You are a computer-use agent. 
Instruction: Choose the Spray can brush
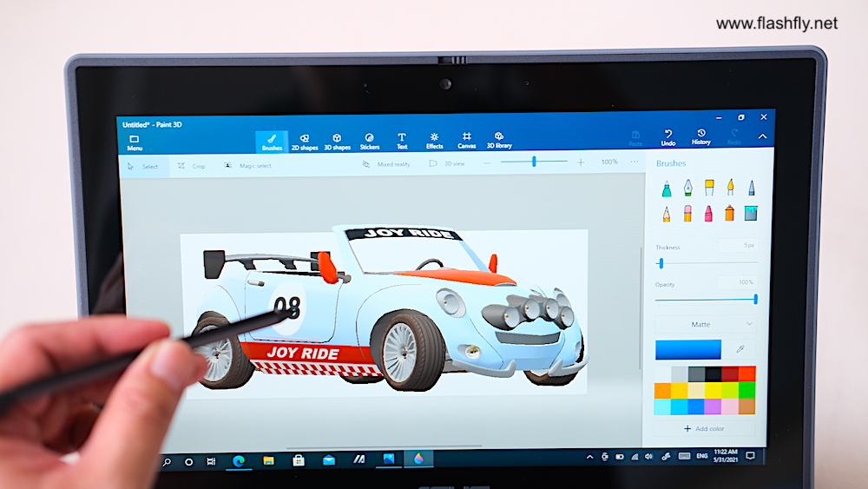[729, 213]
